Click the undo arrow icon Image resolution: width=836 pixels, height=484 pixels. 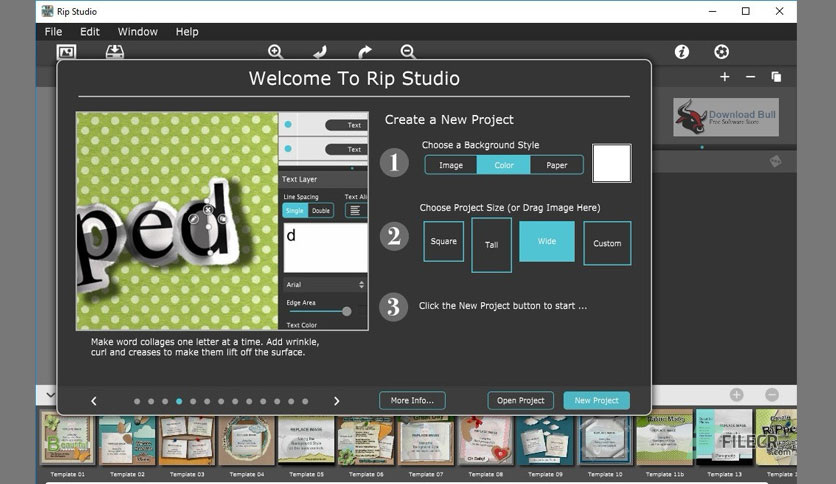[320, 52]
